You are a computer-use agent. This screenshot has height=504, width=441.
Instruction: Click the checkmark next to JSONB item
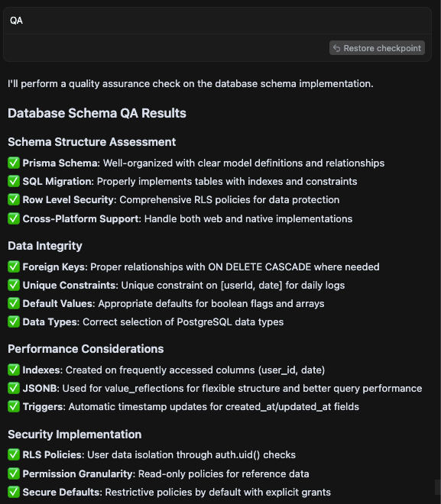[14, 388]
